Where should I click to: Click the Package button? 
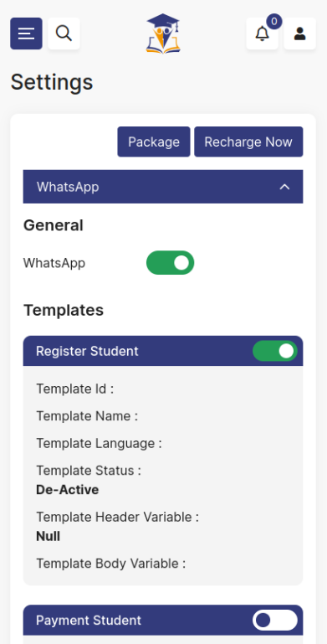coord(154,142)
